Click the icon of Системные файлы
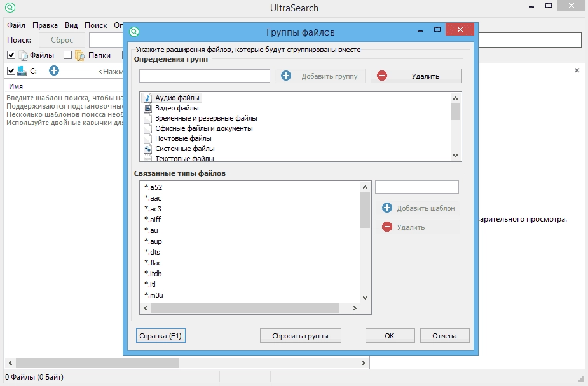Viewport: 588px width, 386px height. 147,149
